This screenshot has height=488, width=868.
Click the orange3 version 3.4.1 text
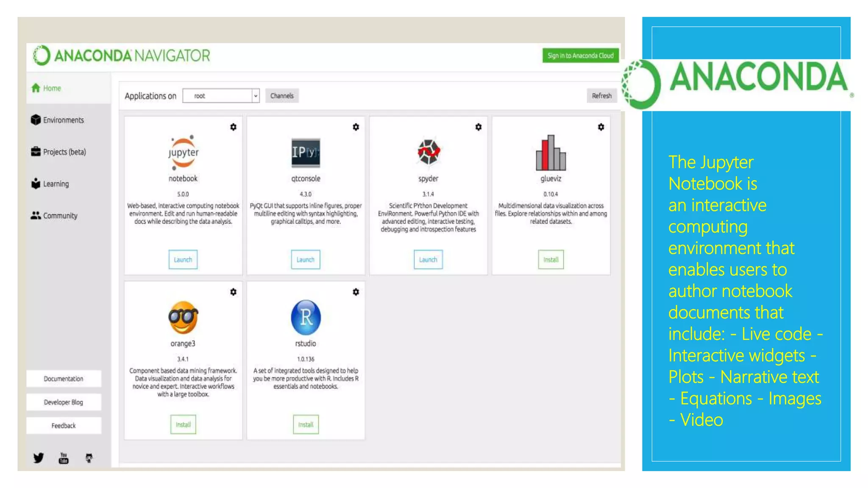[x=183, y=359]
